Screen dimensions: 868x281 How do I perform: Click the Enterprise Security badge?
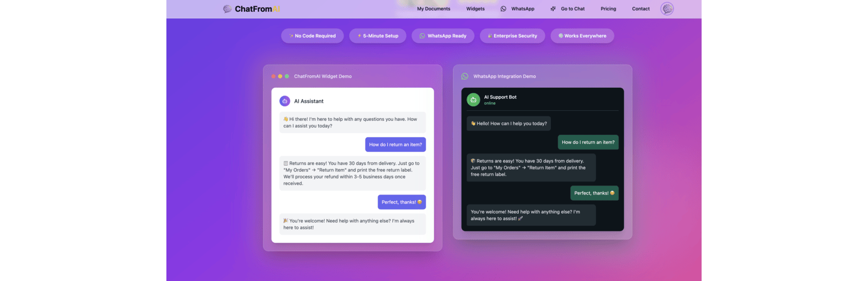512,36
